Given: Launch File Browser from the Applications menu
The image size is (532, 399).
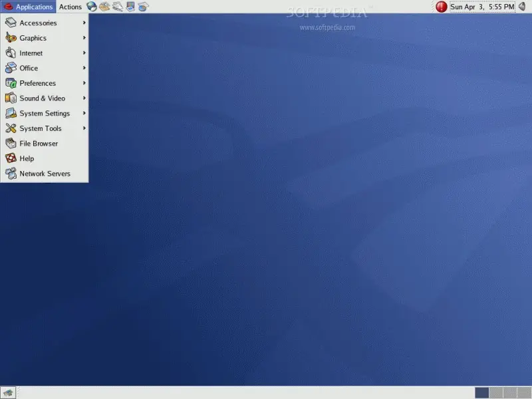Looking at the screenshot, I should [x=45, y=144].
